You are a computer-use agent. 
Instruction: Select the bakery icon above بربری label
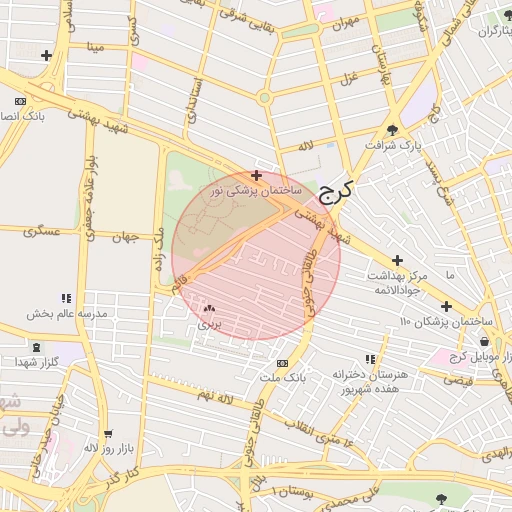click(x=210, y=309)
